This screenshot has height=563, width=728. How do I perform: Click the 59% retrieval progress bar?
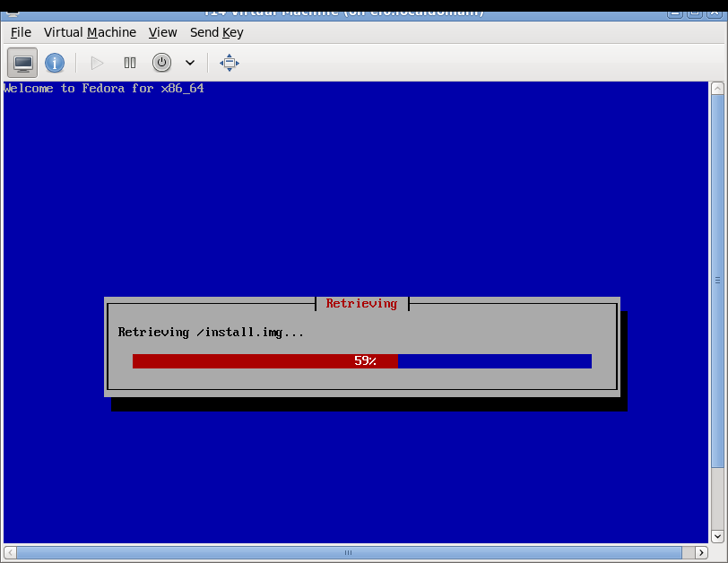point(362,361)
